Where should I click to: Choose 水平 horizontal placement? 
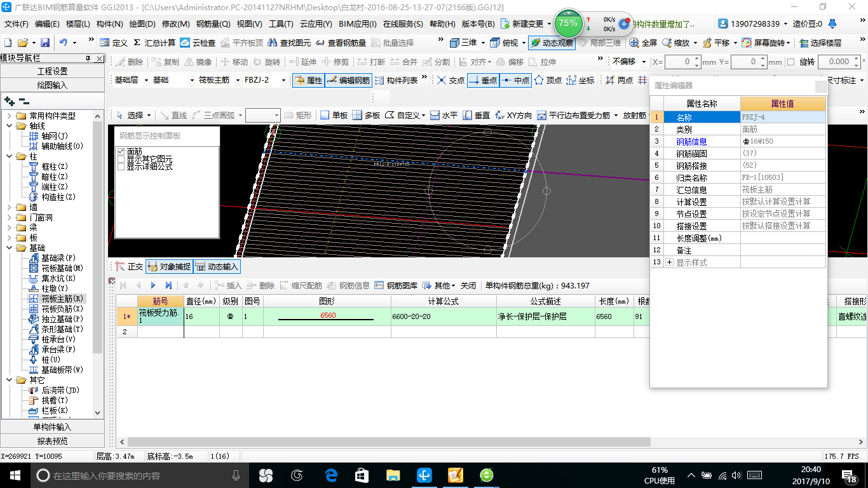point(444,115)
